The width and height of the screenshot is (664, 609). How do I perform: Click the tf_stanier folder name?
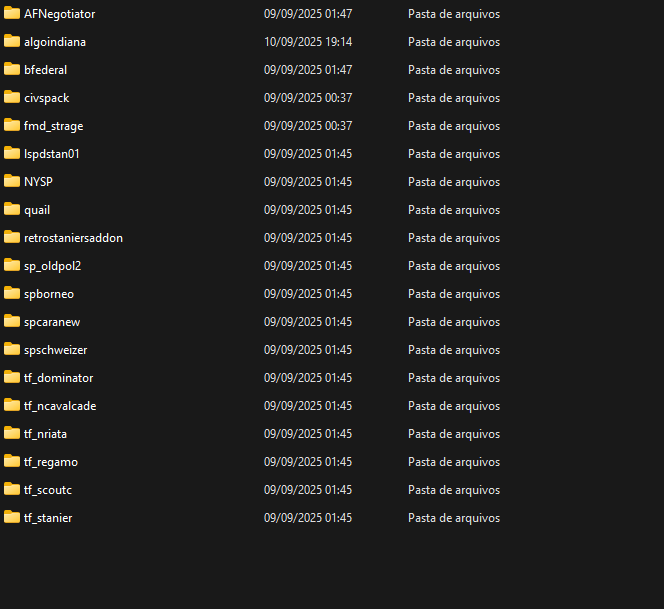48,518
